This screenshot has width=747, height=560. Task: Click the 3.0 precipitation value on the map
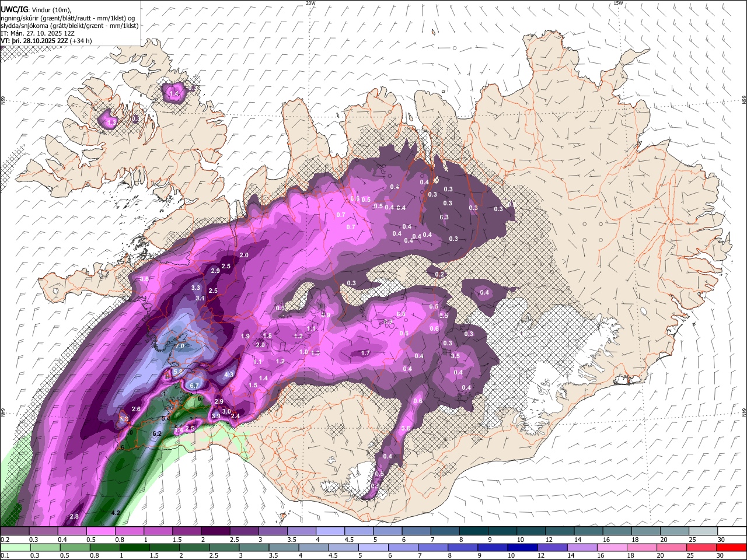coord(226,411)
